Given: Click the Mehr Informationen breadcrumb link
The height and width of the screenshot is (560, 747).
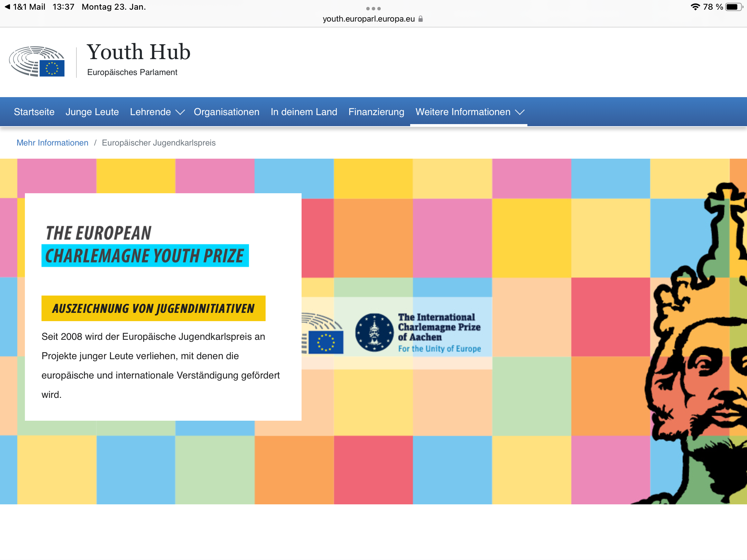Looking at the screenshot, I should [52, 143].
